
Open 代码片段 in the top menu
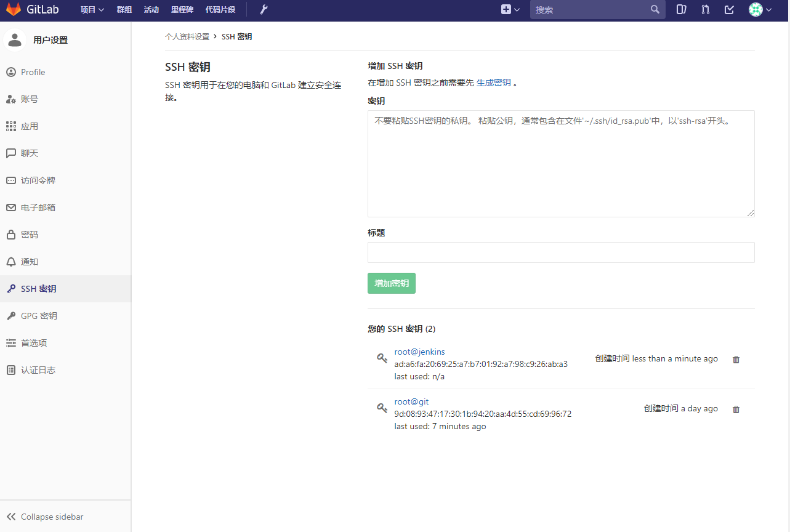220,9
